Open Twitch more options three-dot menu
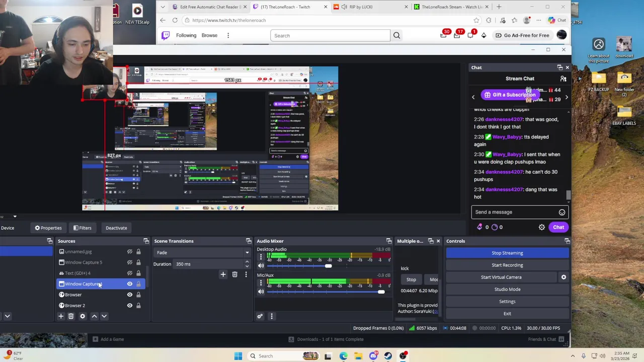 pyautogui.click(x=228, y=35)
